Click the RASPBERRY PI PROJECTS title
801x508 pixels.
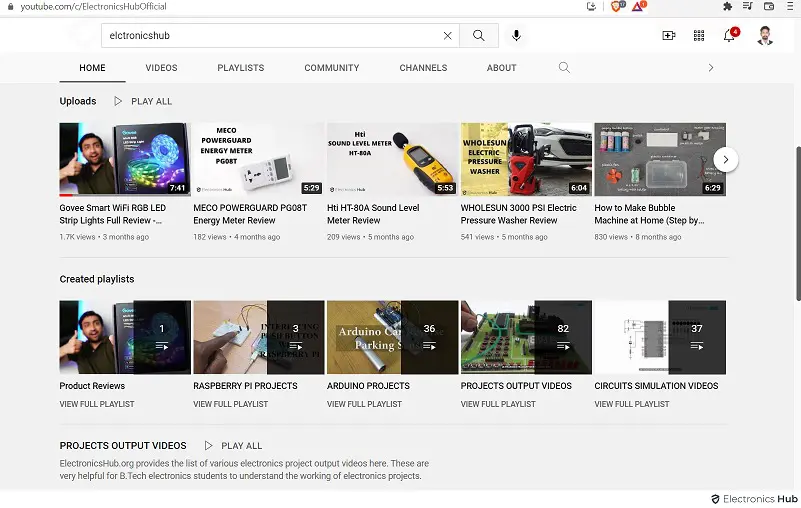pyautogui.click(x=245, y=386)
